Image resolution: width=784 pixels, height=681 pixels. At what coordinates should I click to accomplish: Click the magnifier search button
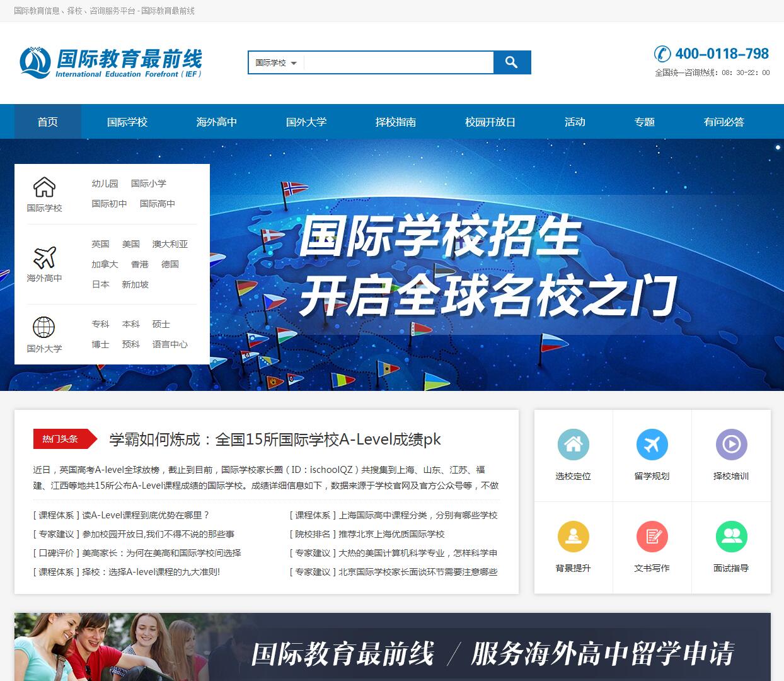(x=512, y=62)
